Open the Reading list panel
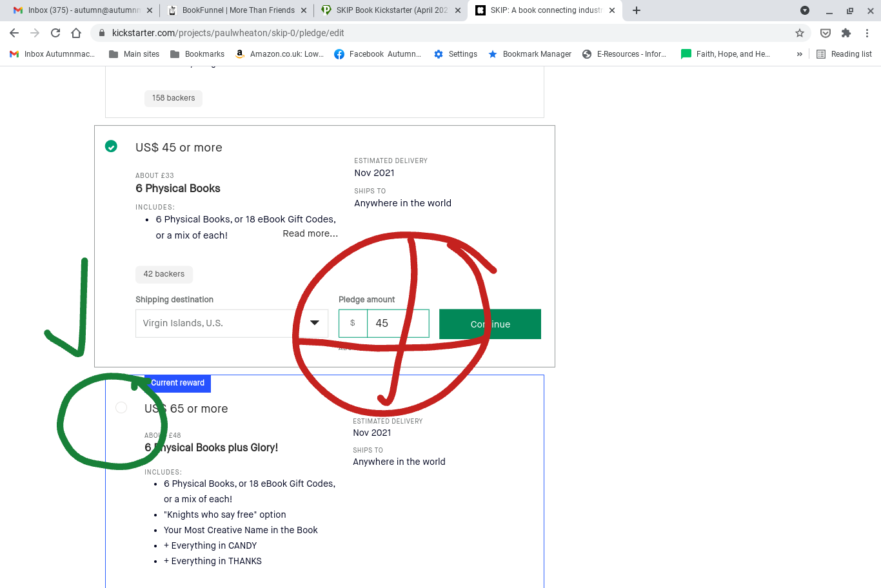 (x=844, y=54)
